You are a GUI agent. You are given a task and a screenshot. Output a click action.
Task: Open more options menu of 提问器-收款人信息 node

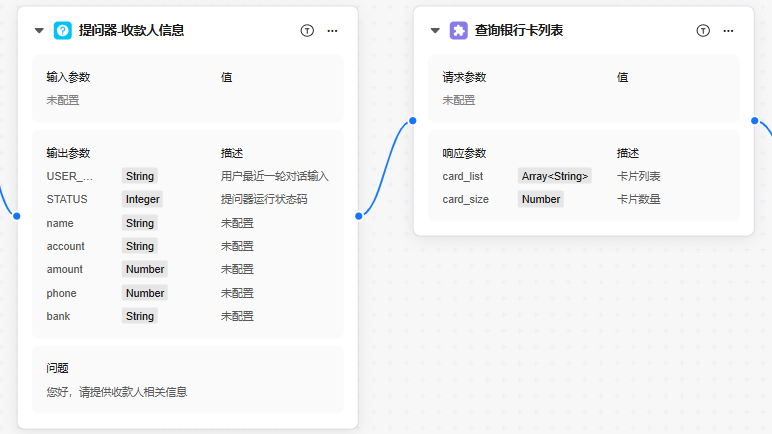tap(332, 31)
